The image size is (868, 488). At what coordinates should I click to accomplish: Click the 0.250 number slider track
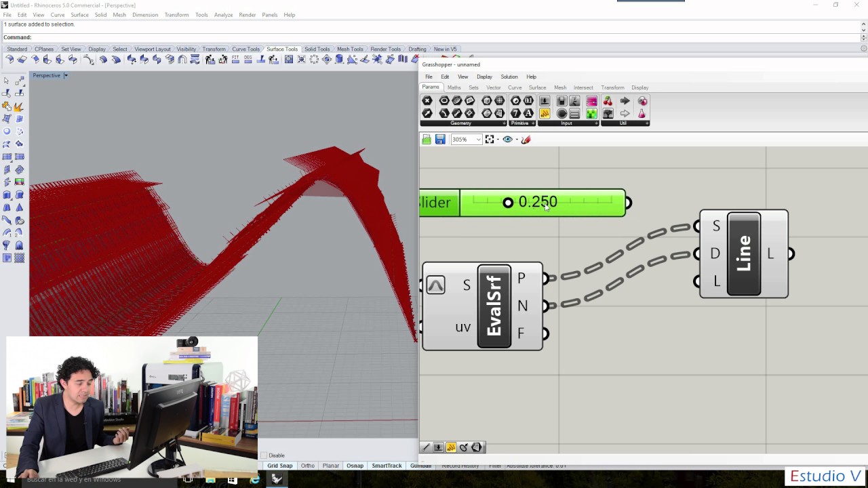[x=542, y=202]
